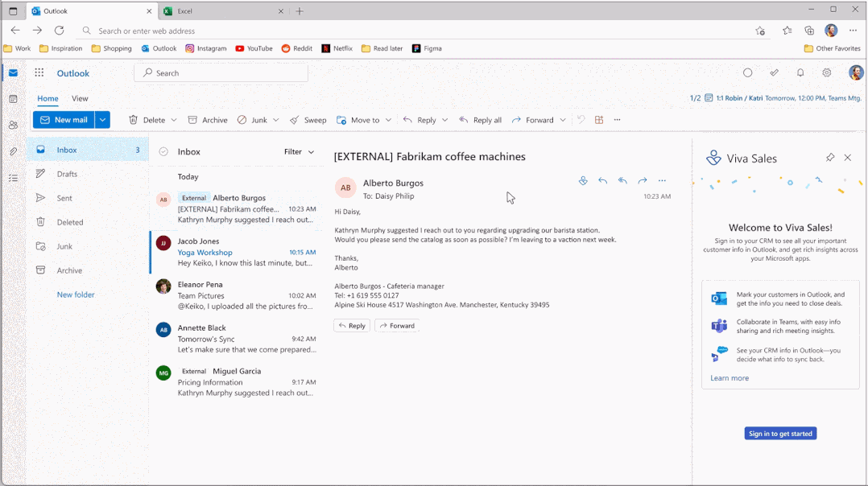The height and width of the screenshot is (486, 868).
Task: Open the app launcher grid icon
Action: click(x=39, y=73)
